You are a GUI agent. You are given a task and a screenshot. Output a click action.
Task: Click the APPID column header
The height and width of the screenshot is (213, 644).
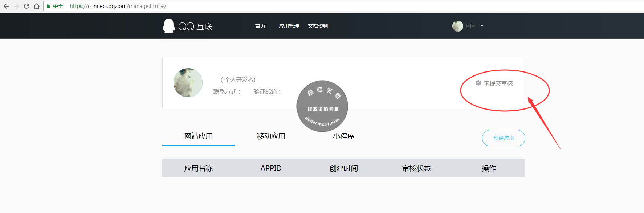point(271,168)
